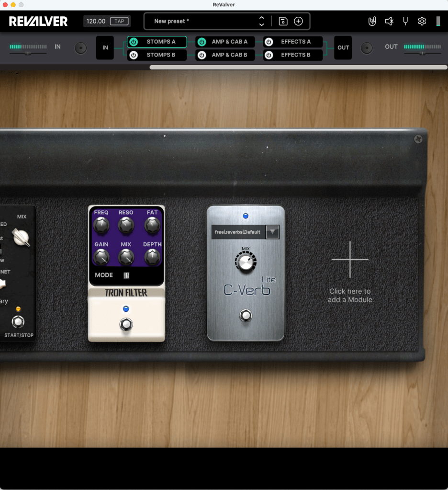Open the rock hand gesture icon
448x490 pixels.
point(372,21)
